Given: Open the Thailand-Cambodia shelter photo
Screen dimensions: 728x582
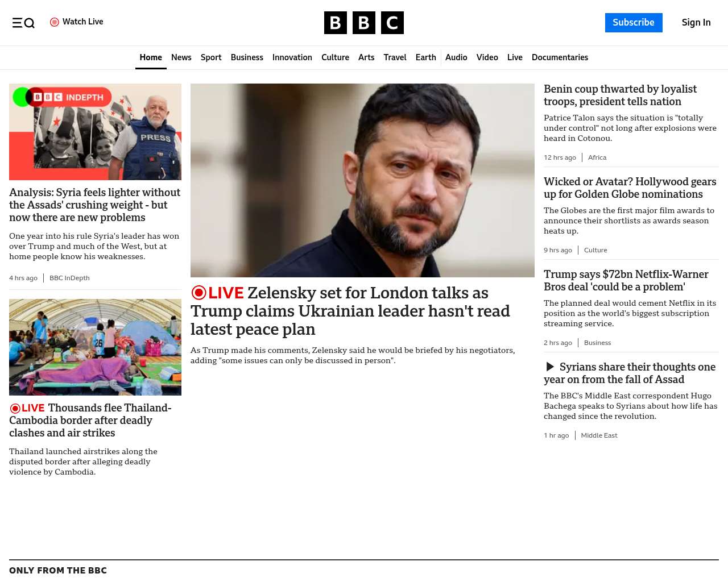Looking at the screenshot, I should [95, 347].
